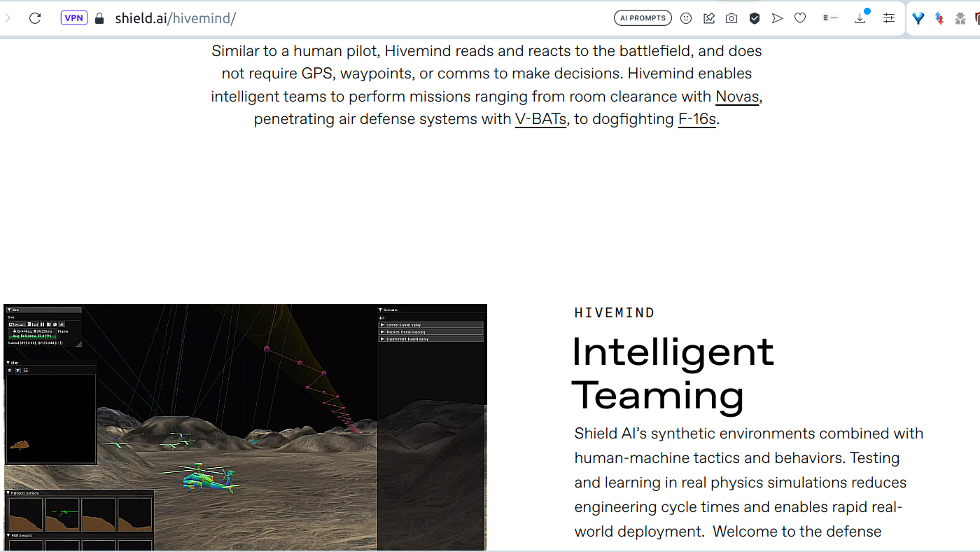Screen dimensions: 980x552
Task: Reload the shield.ai page
Action: point(35,18)
